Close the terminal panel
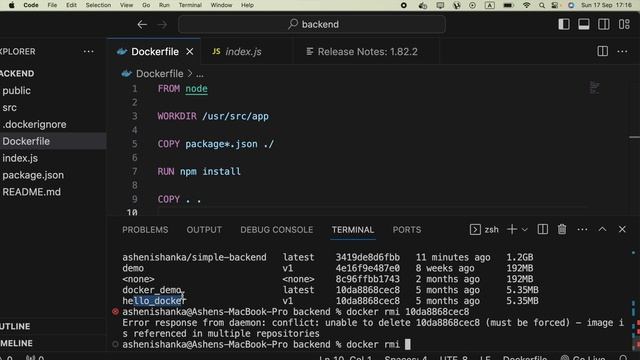 coord(622,229)
